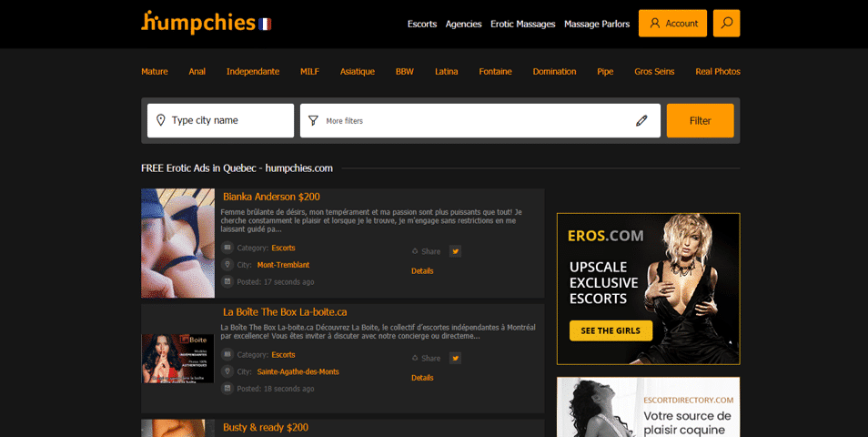Open Erotic Massages in the top navigation
Viewport: 868px width, 437px height.
coord(523,24)
